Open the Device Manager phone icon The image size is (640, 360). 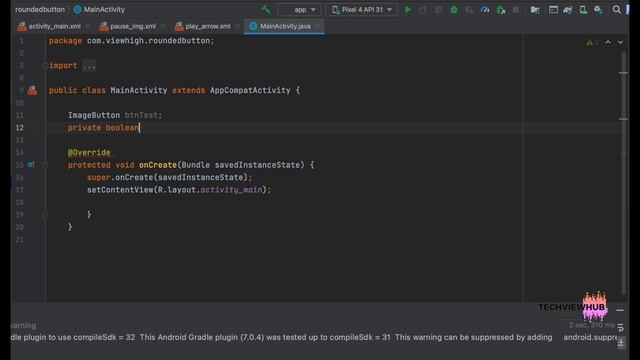tap(583, 9)
